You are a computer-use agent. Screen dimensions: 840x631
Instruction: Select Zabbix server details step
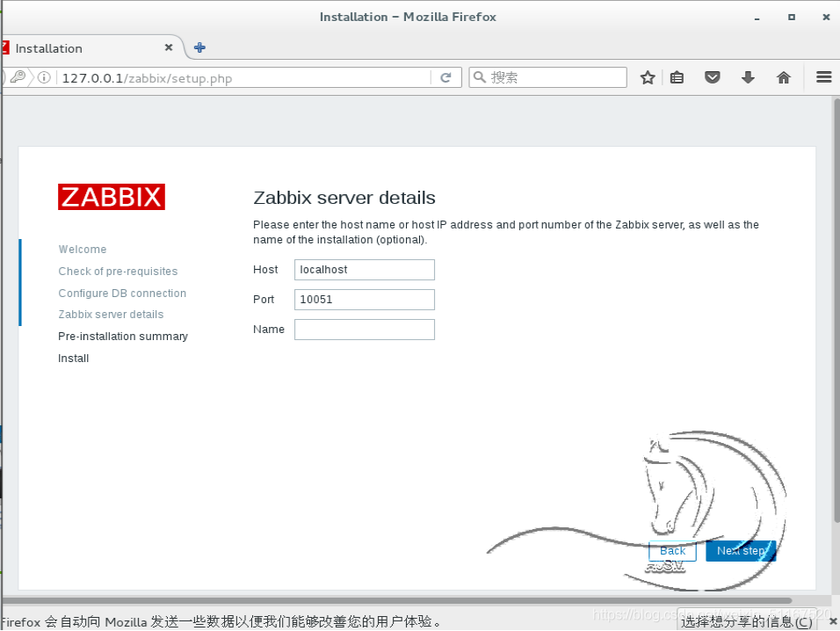coord(111,315)
